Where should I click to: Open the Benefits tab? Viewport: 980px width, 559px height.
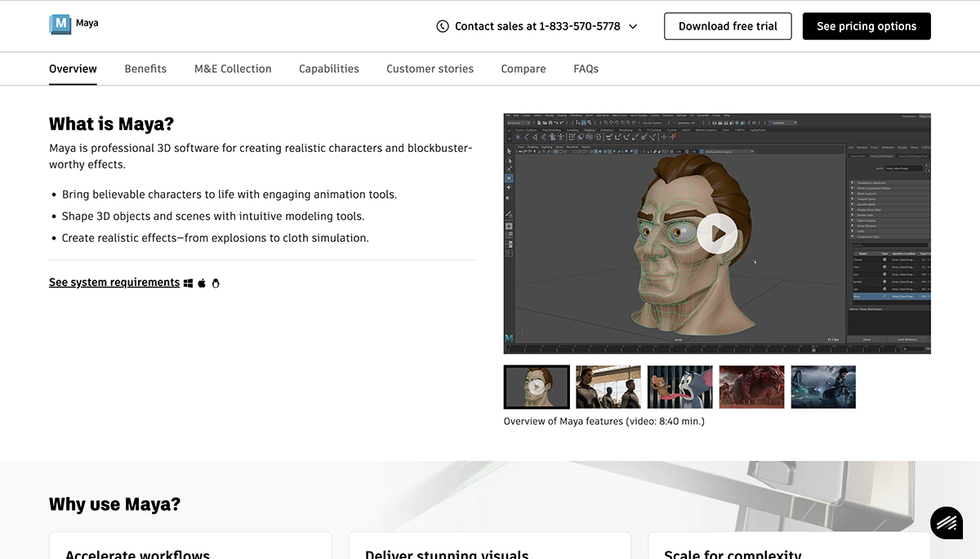[145, 69]
